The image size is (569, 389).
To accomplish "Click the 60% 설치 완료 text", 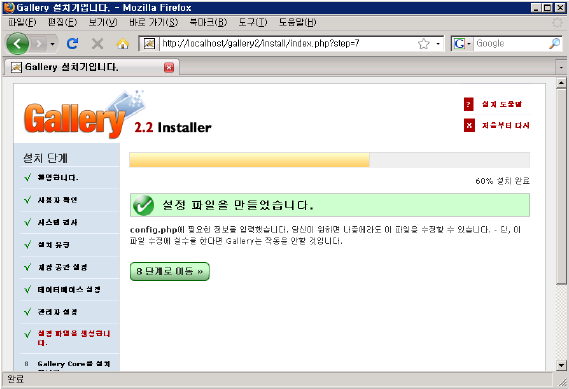I will tap(503, 181).
